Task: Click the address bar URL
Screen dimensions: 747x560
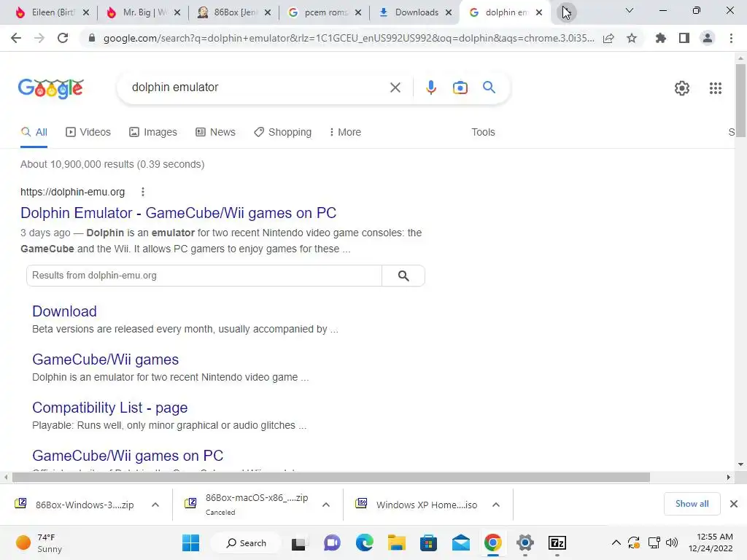Action: 348,38
